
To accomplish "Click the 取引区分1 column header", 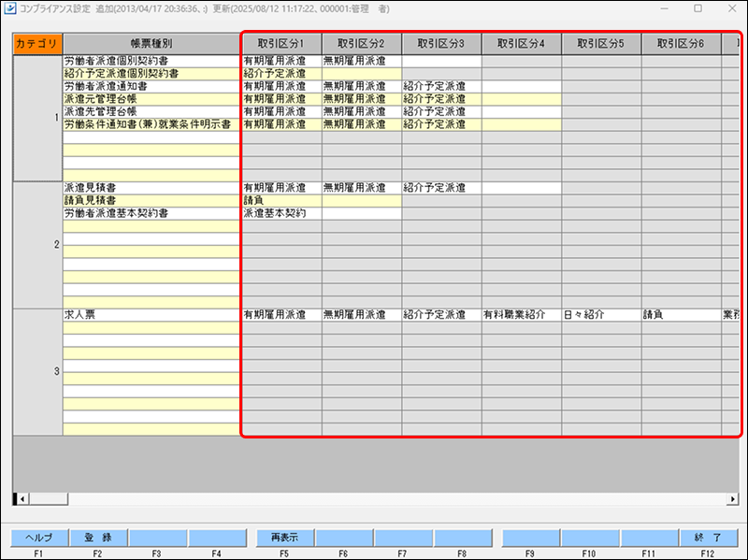I will (281, 44).
